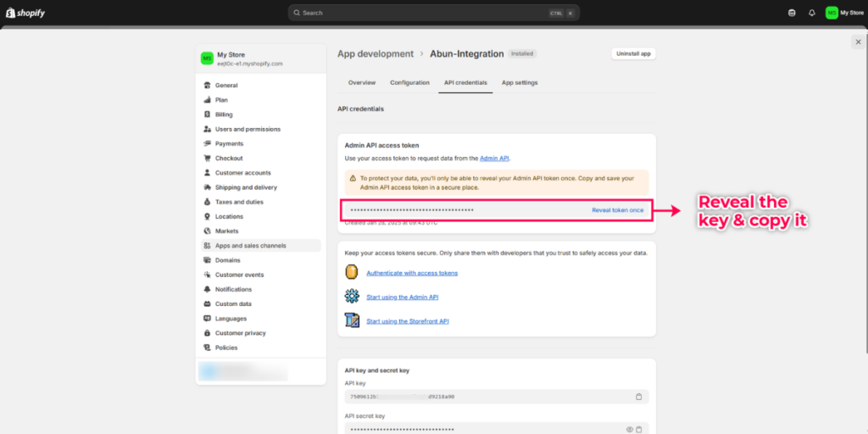Click the gear icon beside Admin API link
The height and width of the screenshot is (434, 868).
pos(352,296)
